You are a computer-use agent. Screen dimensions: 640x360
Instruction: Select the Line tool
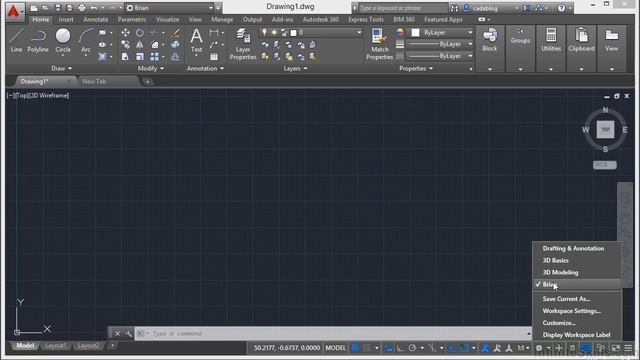tap(16, 40)
